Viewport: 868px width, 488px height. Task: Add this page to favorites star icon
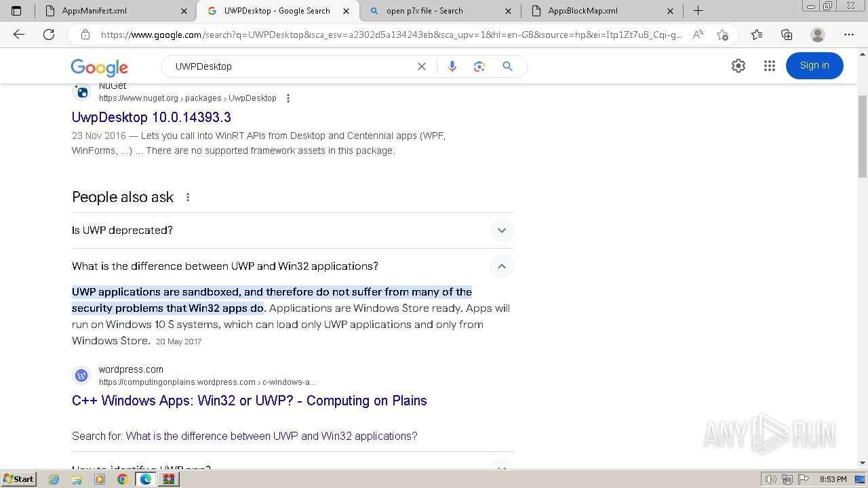click(722, 35)
